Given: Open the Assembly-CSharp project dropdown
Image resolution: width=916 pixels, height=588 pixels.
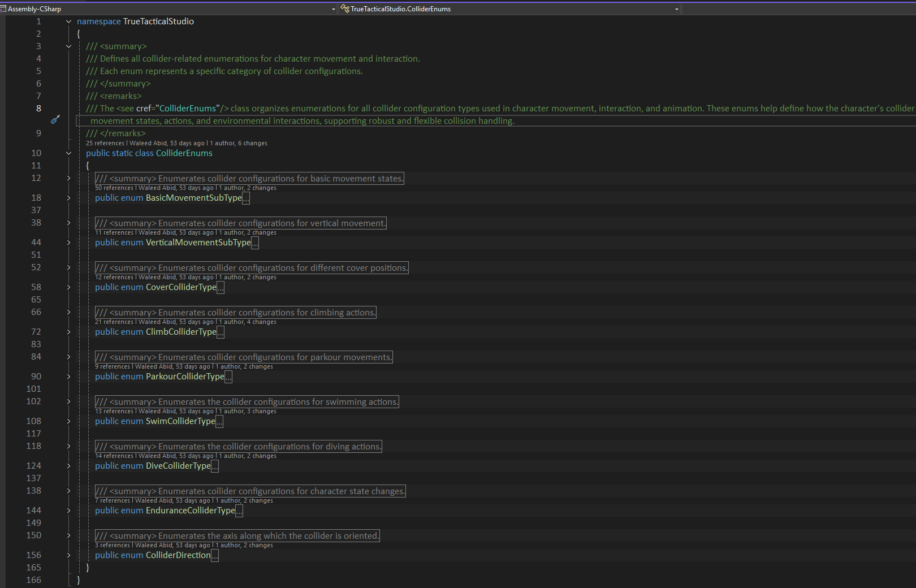Looking at the screenshot, I should click(333, 9).
